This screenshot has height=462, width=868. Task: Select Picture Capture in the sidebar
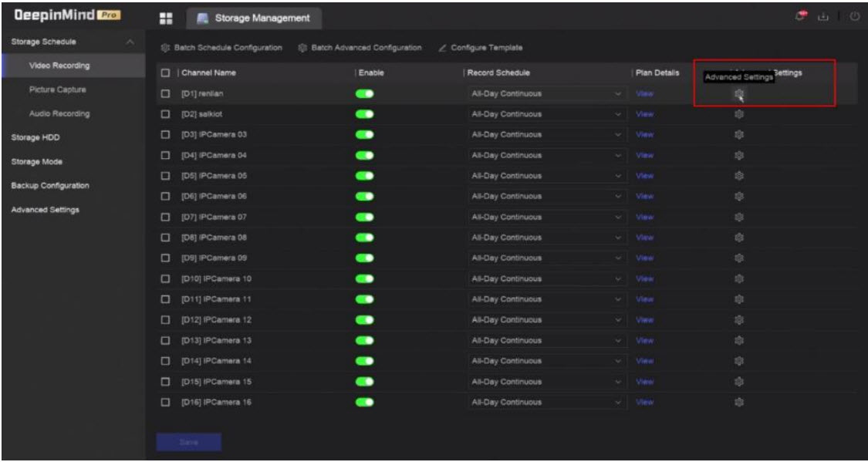point(57,90)
